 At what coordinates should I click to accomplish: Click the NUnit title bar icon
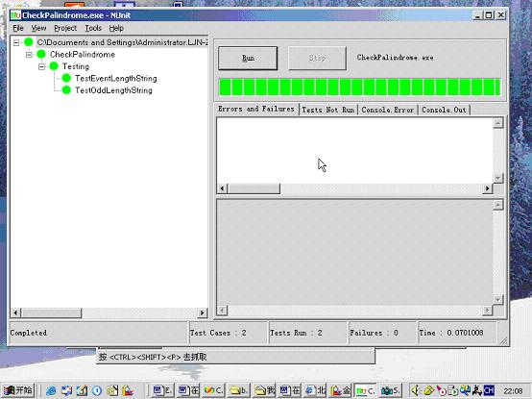15,15
